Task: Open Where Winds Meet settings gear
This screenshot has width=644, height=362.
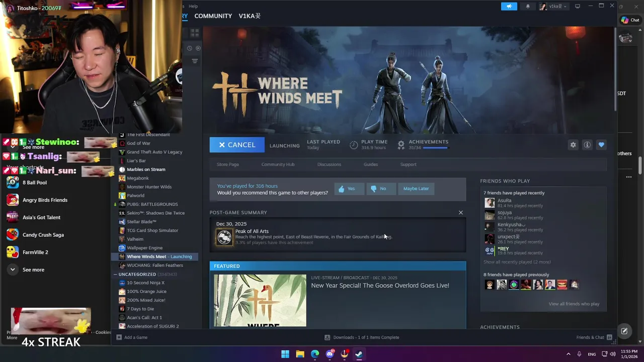Action: click(573, 145)
